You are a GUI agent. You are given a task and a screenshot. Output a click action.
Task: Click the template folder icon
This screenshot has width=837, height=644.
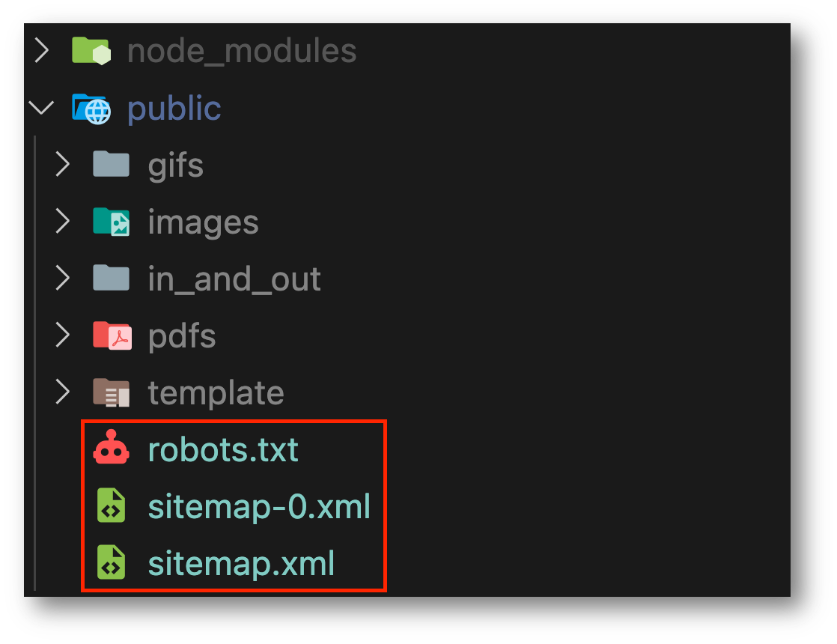point(111,392)
